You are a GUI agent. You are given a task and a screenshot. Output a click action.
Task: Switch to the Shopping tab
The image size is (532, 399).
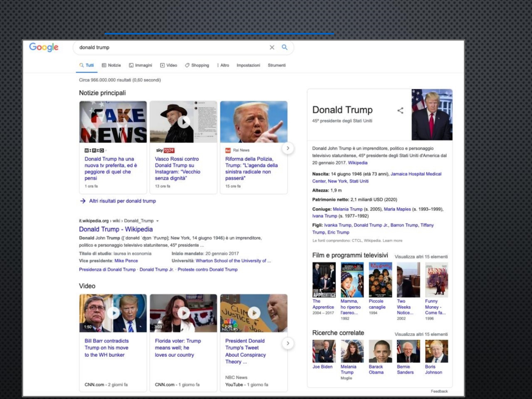197,65
